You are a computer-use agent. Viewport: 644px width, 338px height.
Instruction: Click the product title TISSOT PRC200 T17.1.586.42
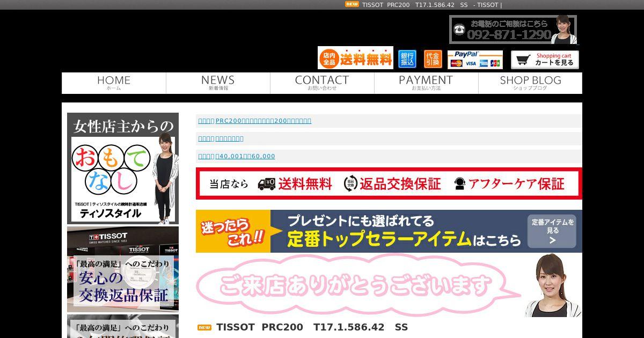[312, 327]
